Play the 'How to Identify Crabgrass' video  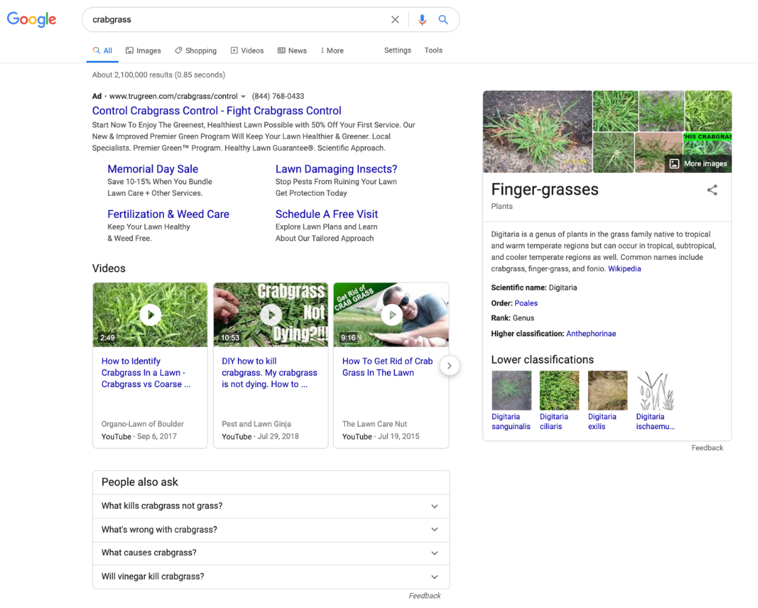point(150,315)
